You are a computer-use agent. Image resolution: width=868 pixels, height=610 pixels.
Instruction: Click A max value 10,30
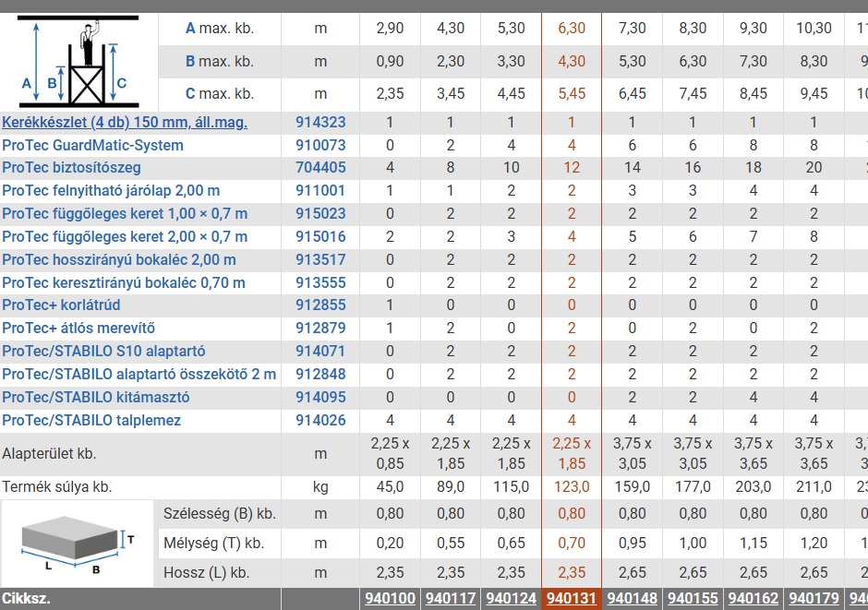tap(814, 29)
